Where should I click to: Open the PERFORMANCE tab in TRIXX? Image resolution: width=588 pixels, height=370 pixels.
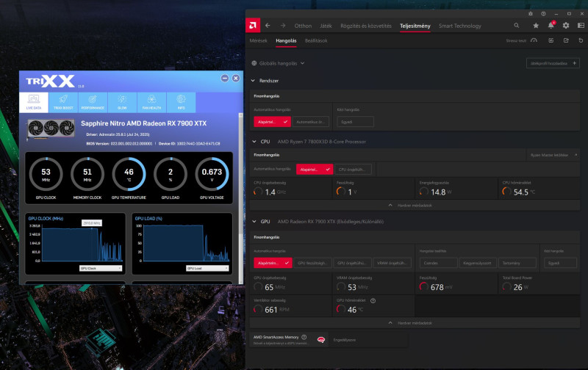pyautogui.click(x=93, y=102)
